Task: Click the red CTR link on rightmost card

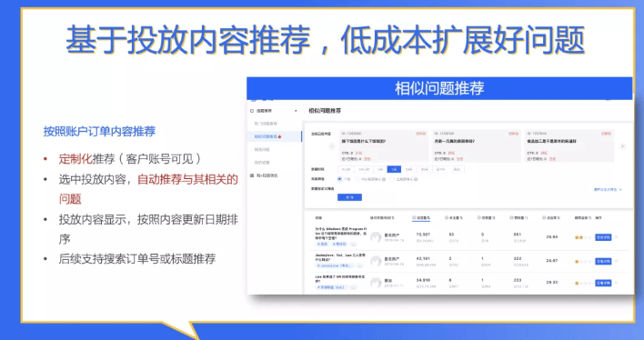Action: click(x=544, y=153)
